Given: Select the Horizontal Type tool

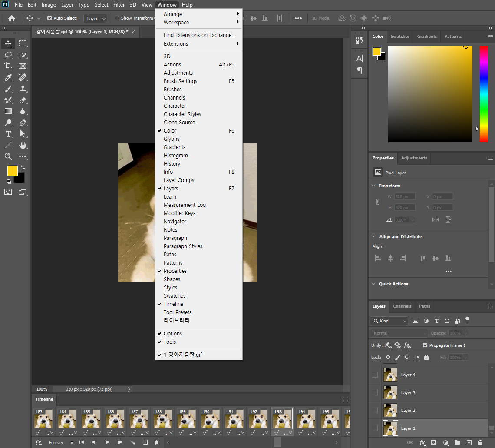Looking at the screenshot, I should pyautogui.click(x=8, y=134).
